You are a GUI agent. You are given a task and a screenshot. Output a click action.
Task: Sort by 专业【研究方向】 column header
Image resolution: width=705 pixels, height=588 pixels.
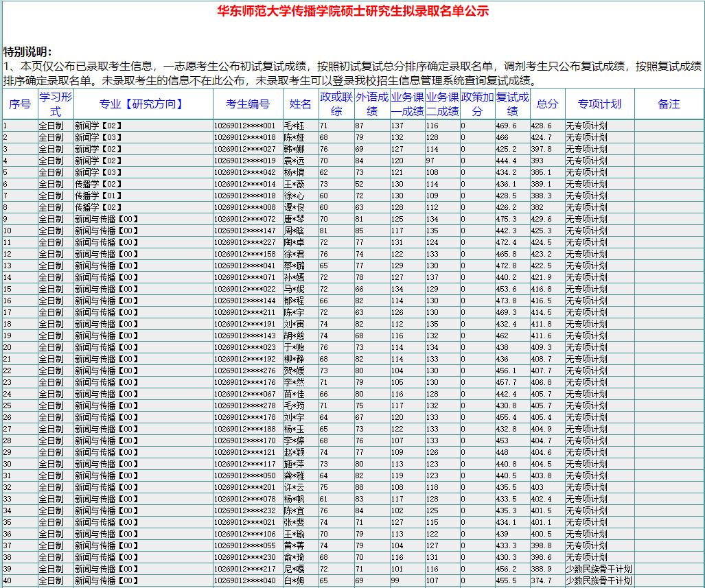[x=142, y=104]
